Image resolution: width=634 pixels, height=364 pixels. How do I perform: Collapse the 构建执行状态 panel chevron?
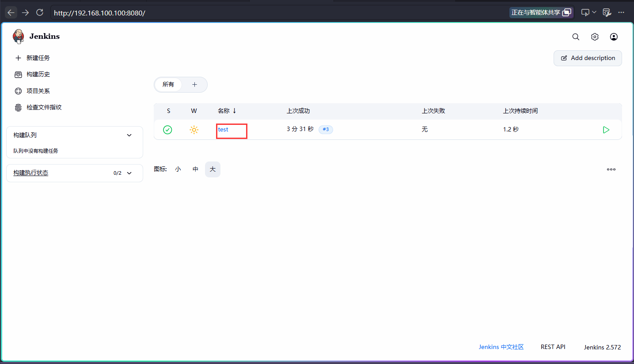pos(129,173)
